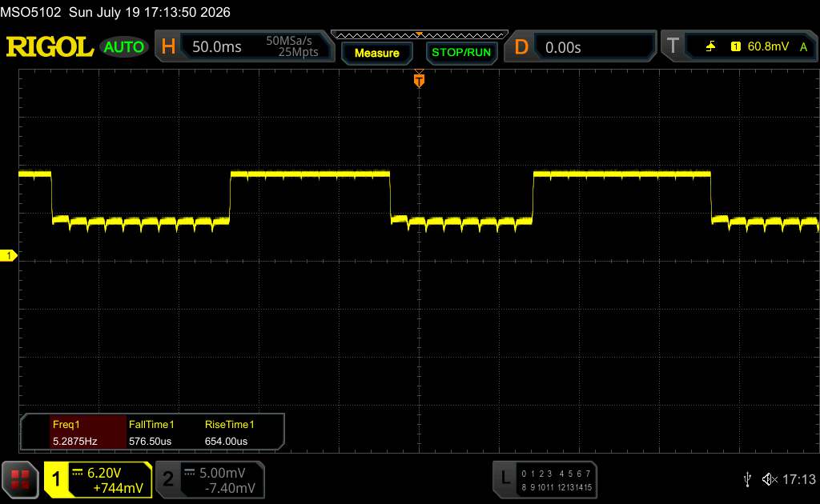Click channel 1 6.20V scale value

(103, 473)
